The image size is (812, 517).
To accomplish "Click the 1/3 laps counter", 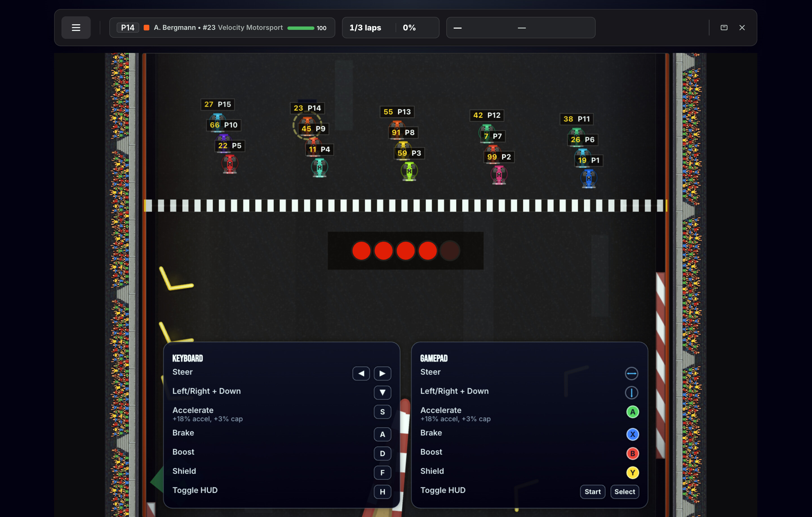I will 365,28.
